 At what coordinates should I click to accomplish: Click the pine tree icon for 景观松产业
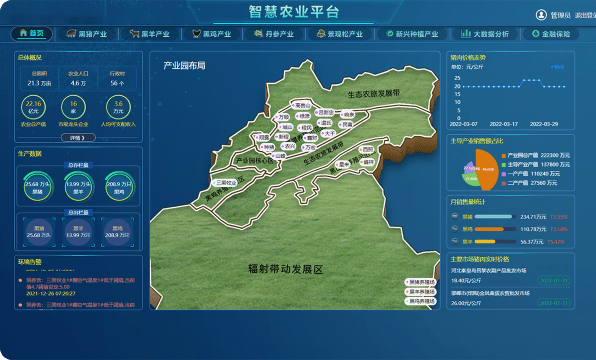[x=321, y=34]
